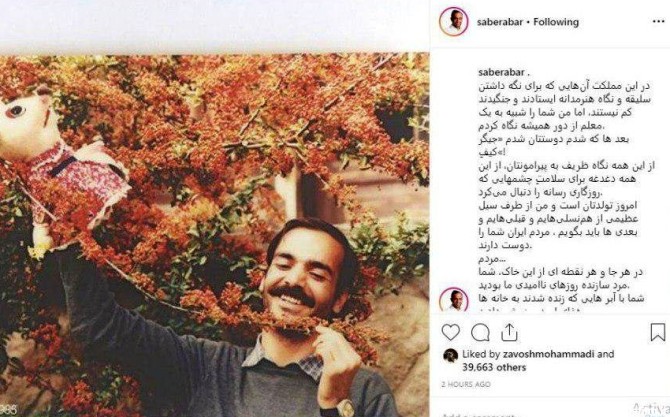
Task: Open the commenter avatar by the lower caption
Action: (454, 300)
